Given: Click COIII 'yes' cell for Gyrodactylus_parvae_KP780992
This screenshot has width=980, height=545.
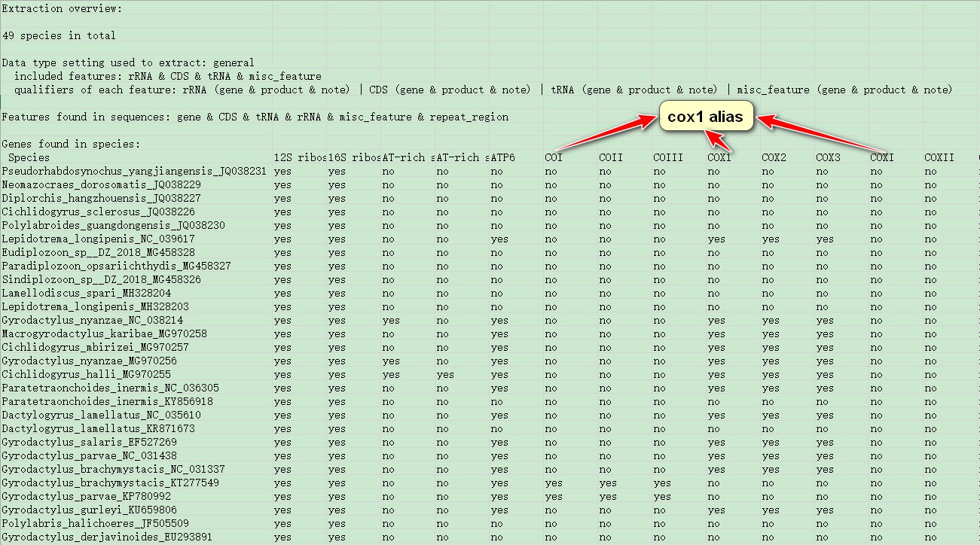Looking at the screenshot, I should click(x=662, y=497).
